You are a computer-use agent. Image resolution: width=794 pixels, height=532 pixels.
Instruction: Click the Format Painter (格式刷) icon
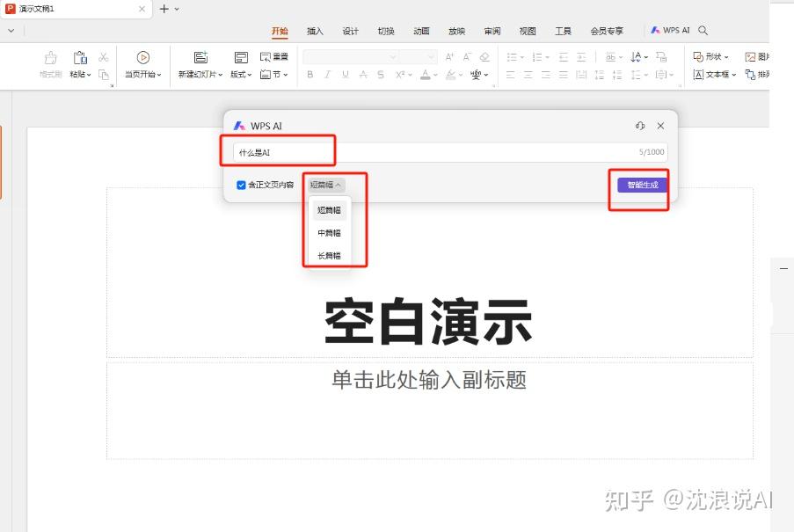[x=51, y=58]
